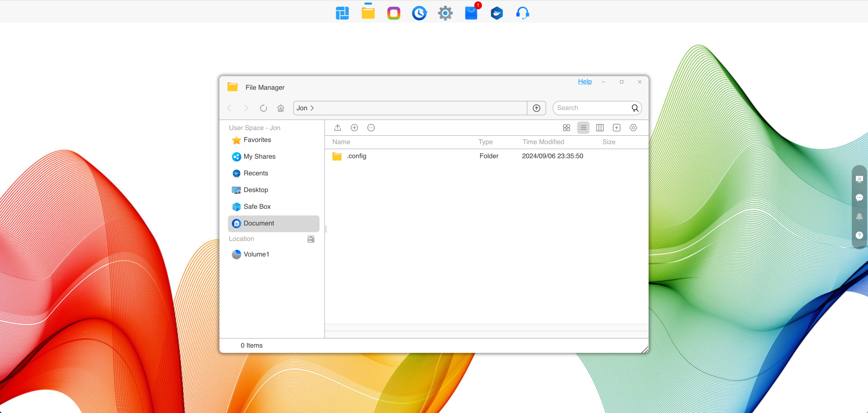Switch to large icon grid view
The height and width of the screenshot is (413, 868).
566,128
